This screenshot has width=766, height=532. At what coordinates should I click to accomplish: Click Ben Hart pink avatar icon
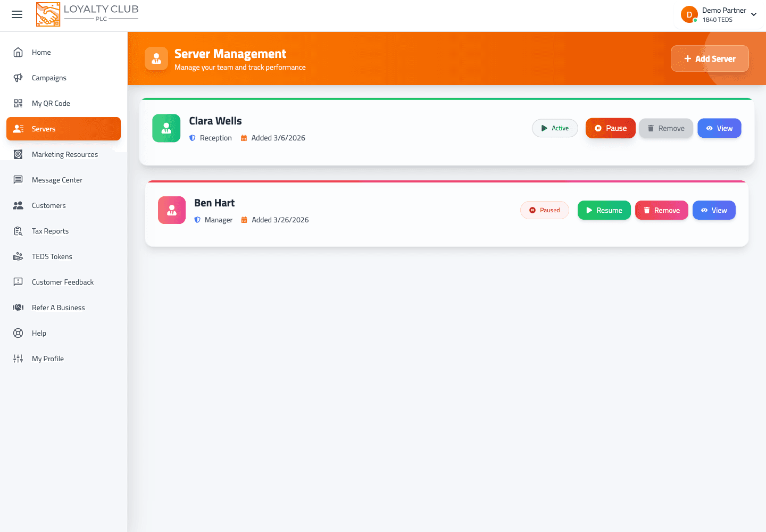tap(172, 210)
